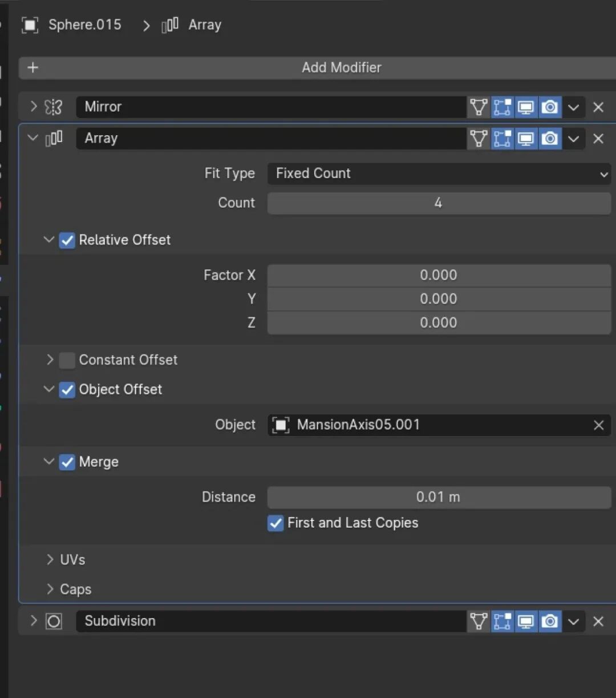Expand the Constant Offset section

pyautogui.click(x=50, y=360)
